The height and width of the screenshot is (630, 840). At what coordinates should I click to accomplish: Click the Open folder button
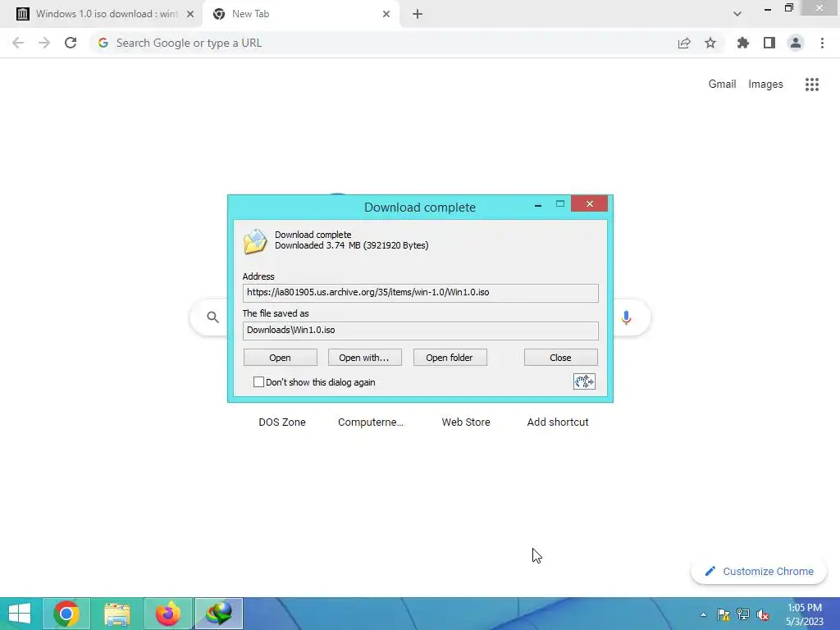(450, 358)
